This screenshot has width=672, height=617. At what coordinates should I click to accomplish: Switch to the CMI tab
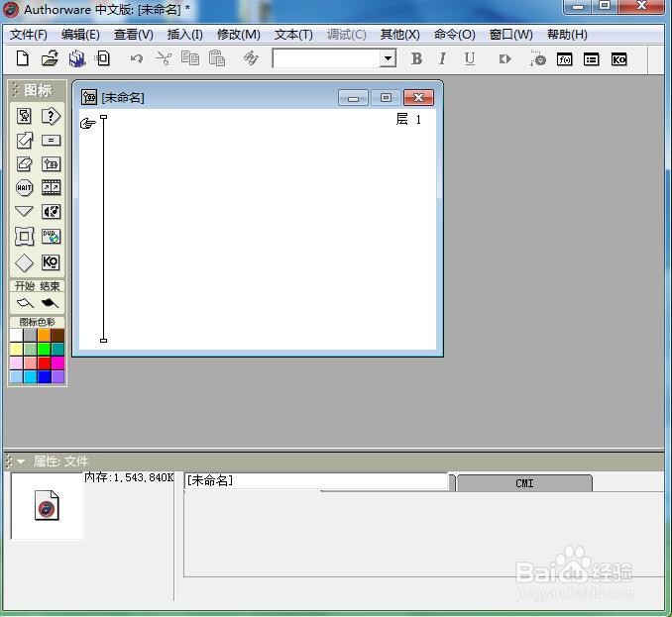tap(524, 483)
